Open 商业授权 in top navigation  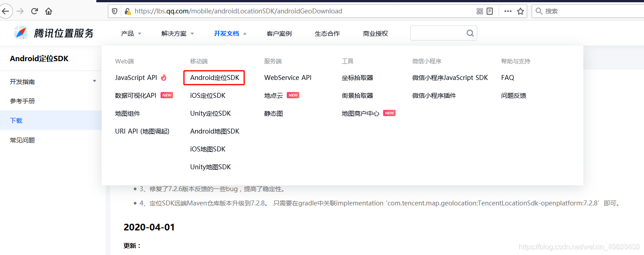tap(376, 33)
